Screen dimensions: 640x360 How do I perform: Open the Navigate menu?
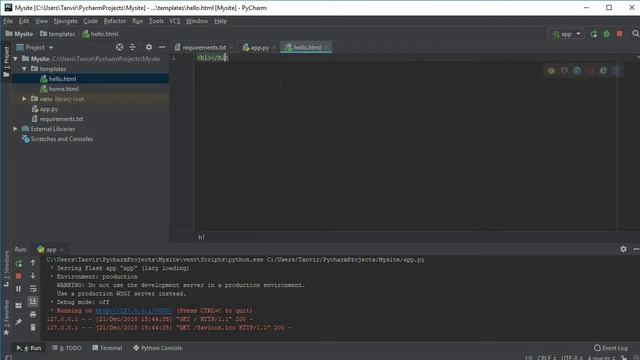coord(65,21)
